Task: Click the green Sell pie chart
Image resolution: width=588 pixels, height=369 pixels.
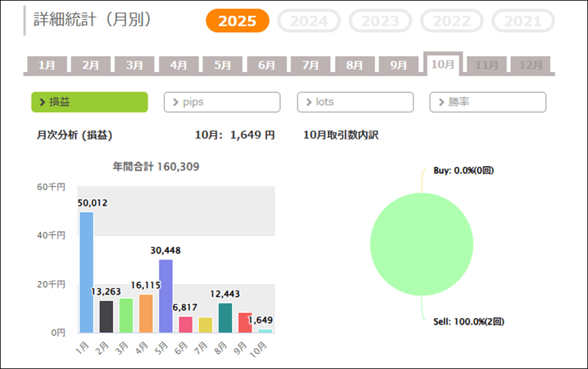Action: click(421, 244)
